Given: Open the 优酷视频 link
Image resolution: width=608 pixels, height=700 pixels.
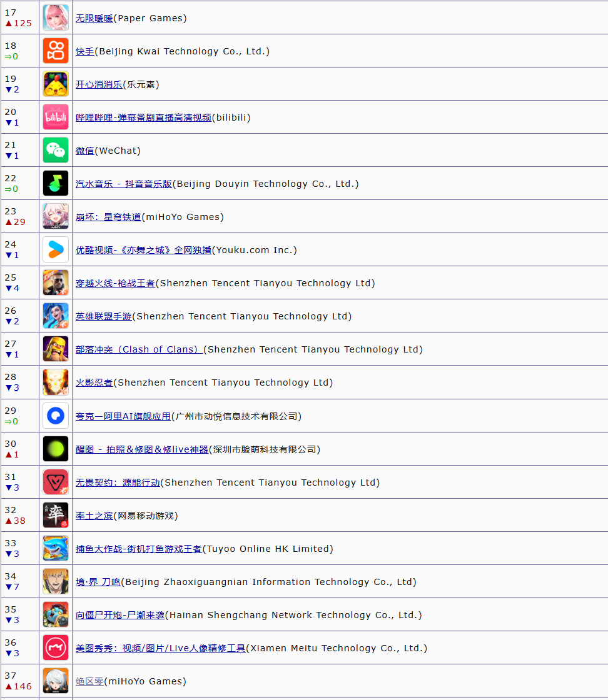Looking at the screenshot, I should point(143,250).
